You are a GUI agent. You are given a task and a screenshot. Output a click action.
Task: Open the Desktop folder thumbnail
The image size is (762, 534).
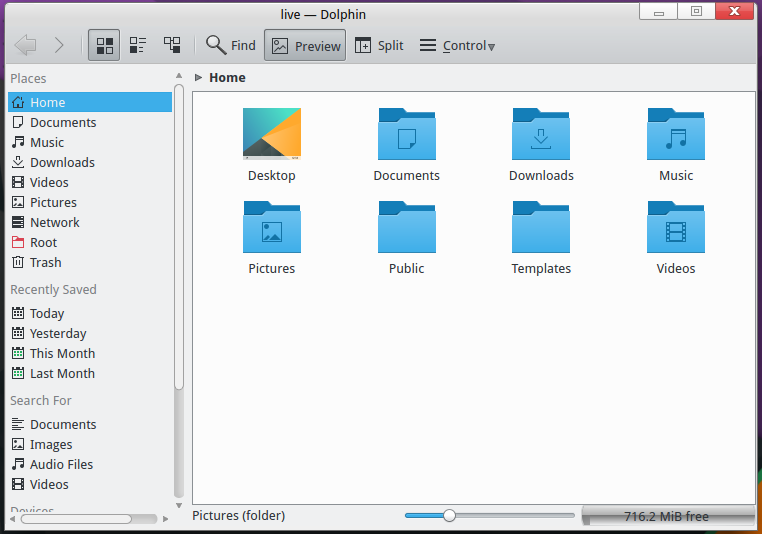pos(272,134)
